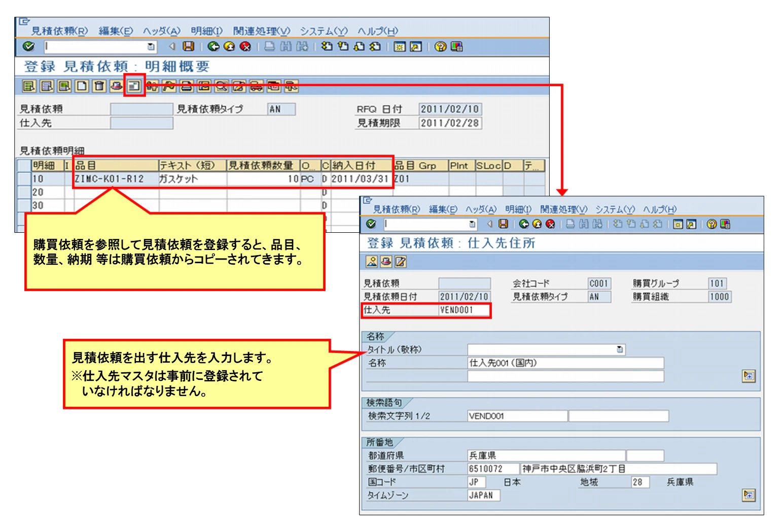Open 編集(E) menu in item overview window
Screen dimensions: 783x532
coord(116,31)
